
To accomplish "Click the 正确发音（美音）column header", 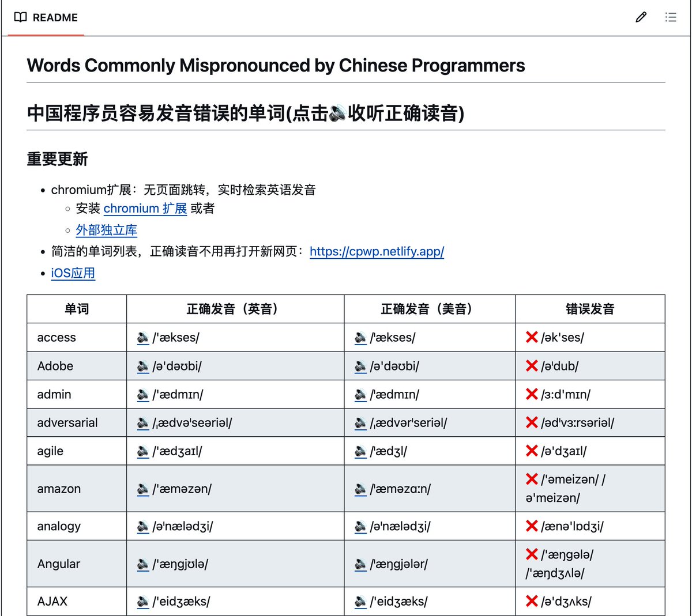I will [x=430, y=309].
